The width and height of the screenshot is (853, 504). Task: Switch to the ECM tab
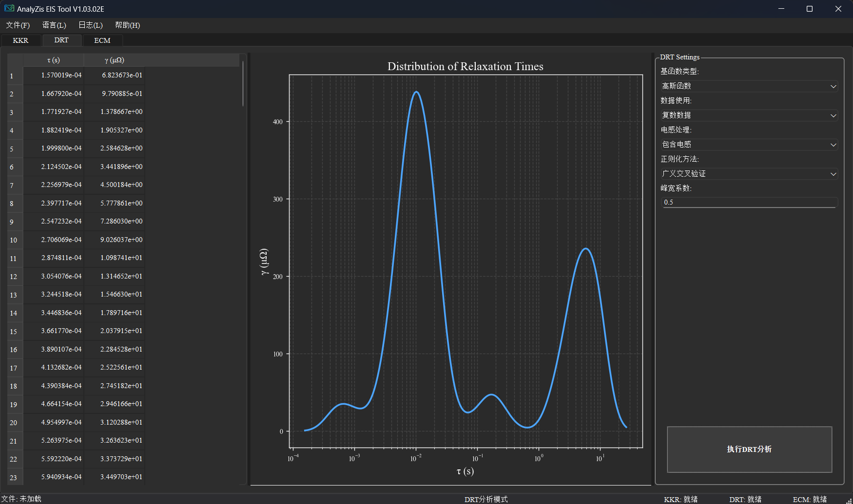pyautogui.click(x=102, y=40)
